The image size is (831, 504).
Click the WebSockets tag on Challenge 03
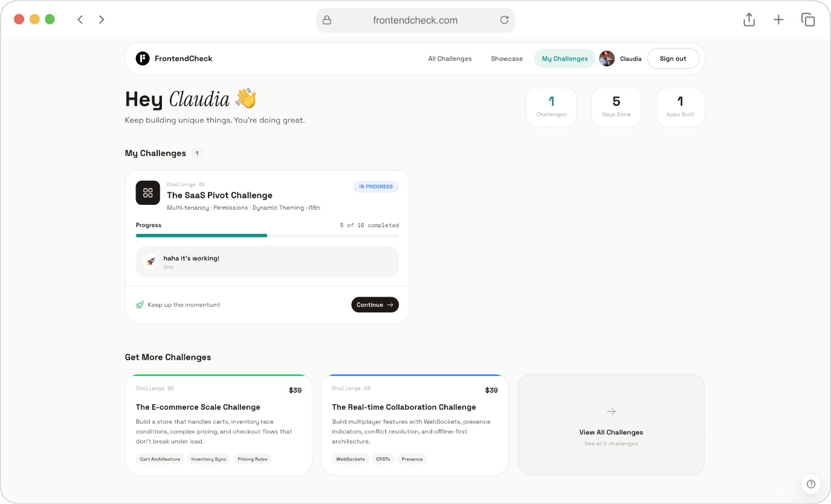point(351,459)
